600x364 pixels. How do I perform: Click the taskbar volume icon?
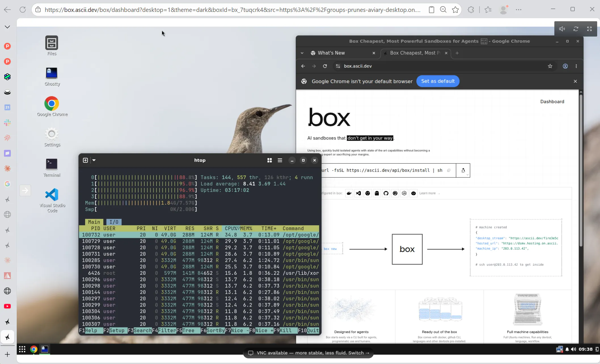[573, 349]
